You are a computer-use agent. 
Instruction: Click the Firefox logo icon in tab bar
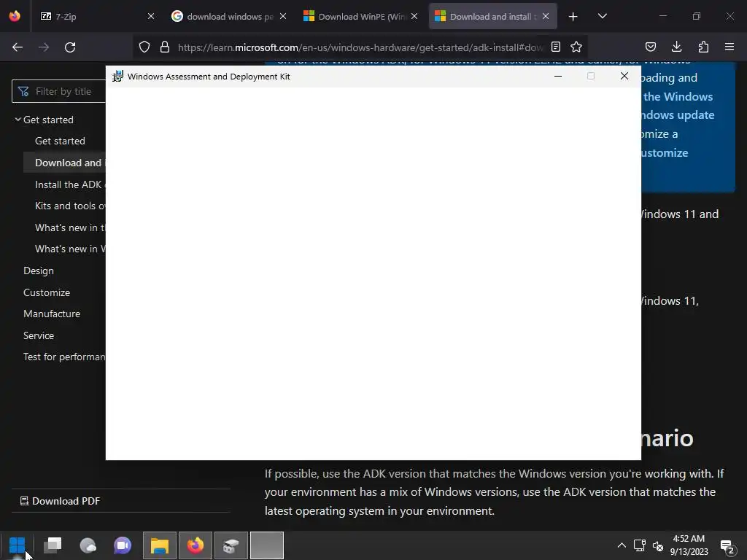(15, 16)
